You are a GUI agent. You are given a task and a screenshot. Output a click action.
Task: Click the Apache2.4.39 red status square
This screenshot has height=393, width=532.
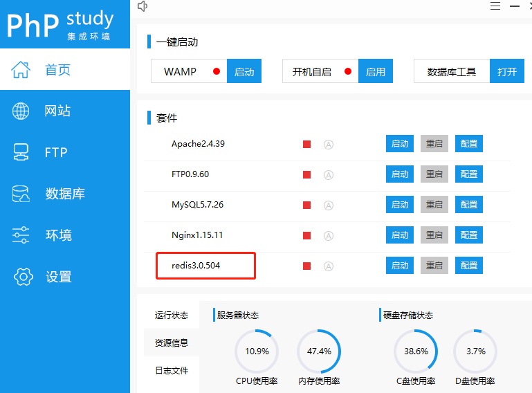pyautogui.click(x=306, y=144)
